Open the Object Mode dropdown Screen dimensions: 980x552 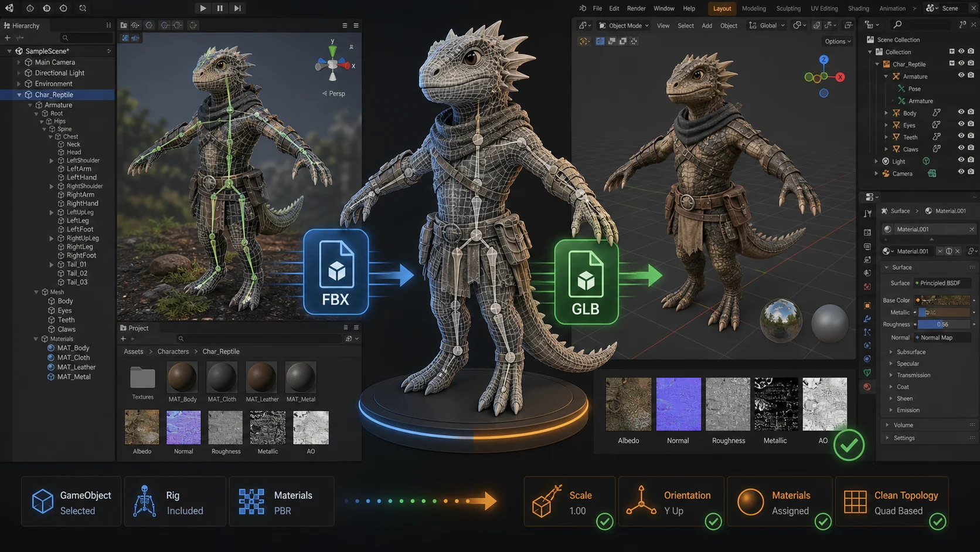pos(624,26)
